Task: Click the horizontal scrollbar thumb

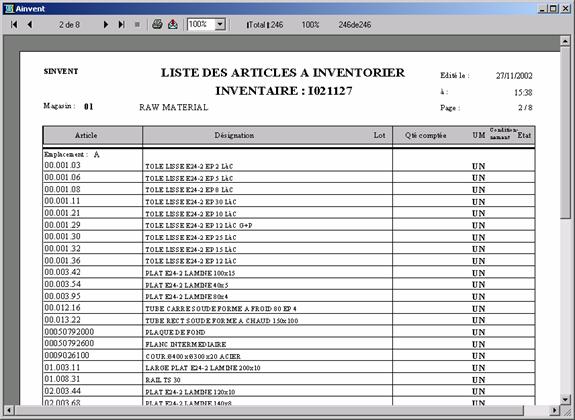Action: click(x=269, y=410)
